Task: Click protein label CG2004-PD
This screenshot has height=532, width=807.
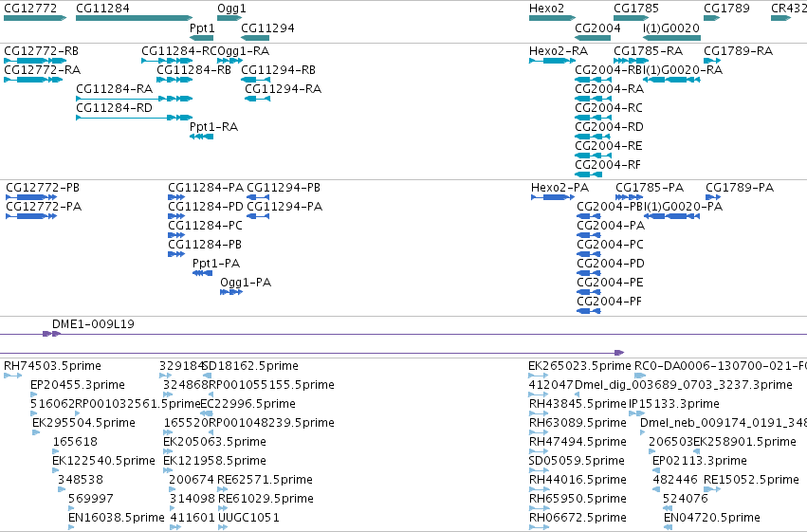Action: click(x=611, y=264)
